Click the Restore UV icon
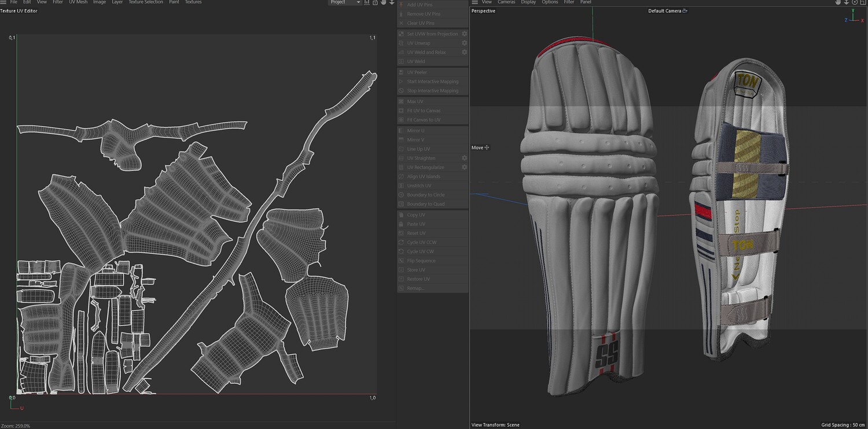 (402, 279)
